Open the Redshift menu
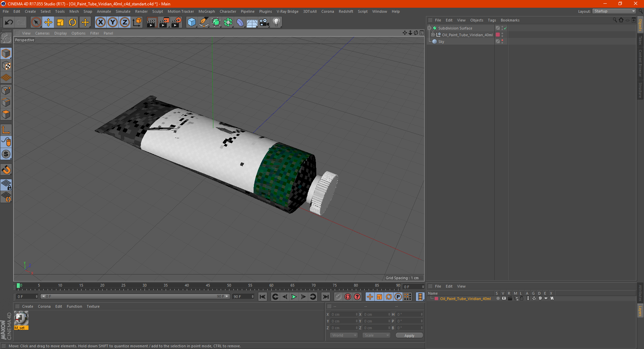644x349 pixels. tap(346, 11)
